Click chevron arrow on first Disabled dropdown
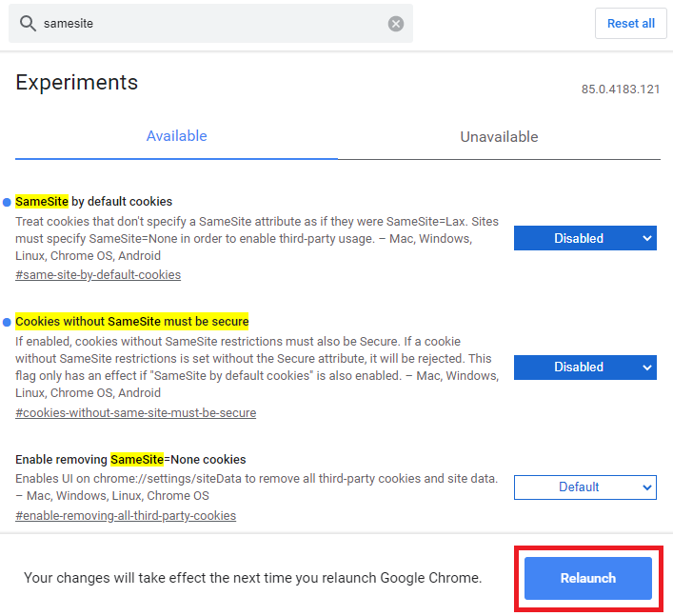The width and height of the screenshot is (673, 616). point(647,238)
